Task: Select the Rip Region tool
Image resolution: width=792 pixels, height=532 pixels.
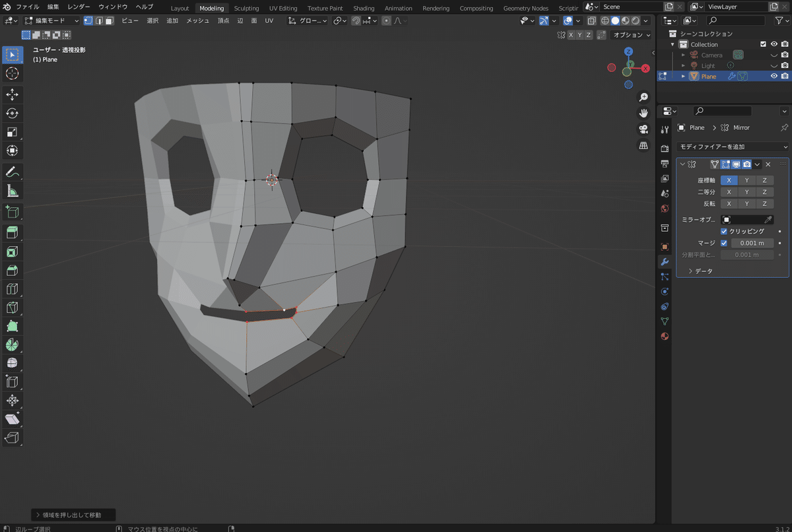Action: pos(13,437)
